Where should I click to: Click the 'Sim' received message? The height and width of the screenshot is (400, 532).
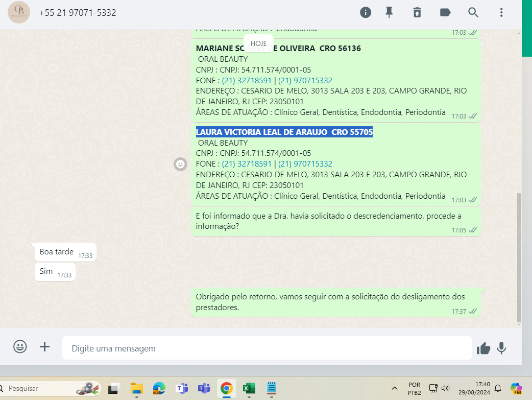pos(55,272)
